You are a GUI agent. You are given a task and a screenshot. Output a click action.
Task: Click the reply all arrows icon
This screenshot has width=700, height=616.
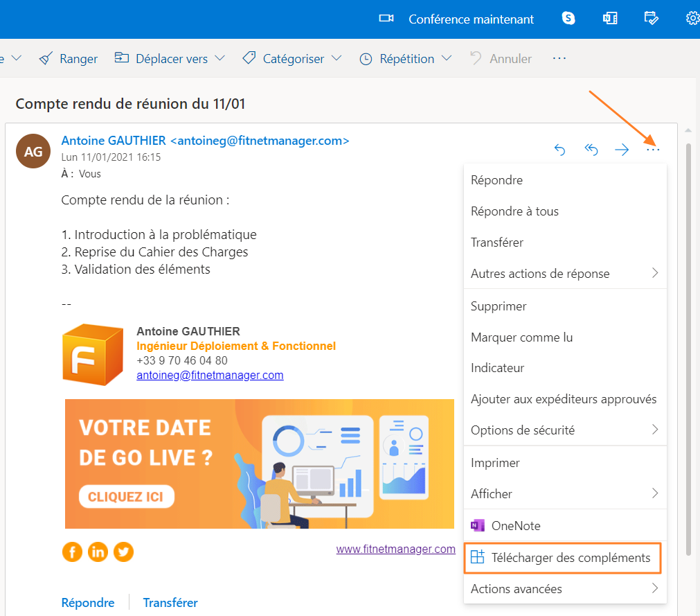click(x=591, y=150)
